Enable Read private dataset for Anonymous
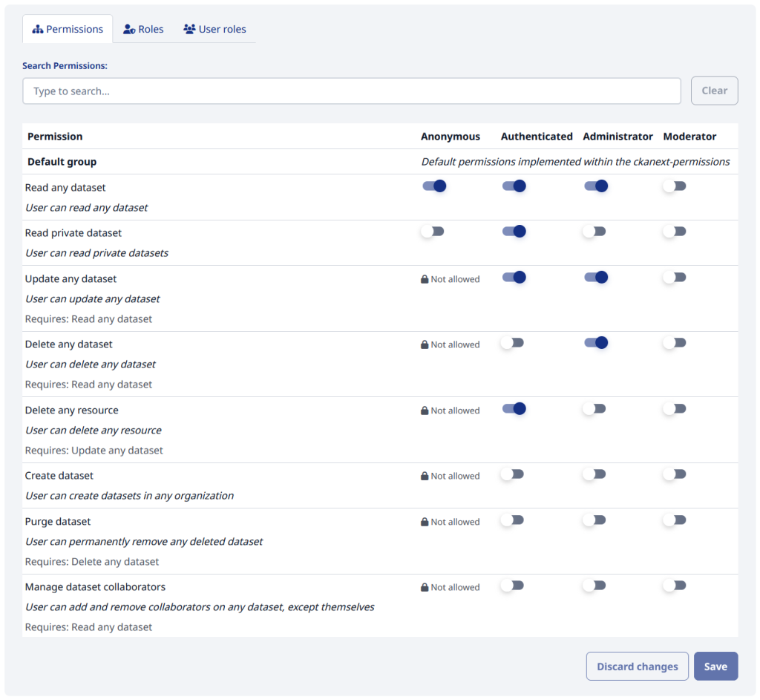 pyautogui.click(x=433, y=232)
